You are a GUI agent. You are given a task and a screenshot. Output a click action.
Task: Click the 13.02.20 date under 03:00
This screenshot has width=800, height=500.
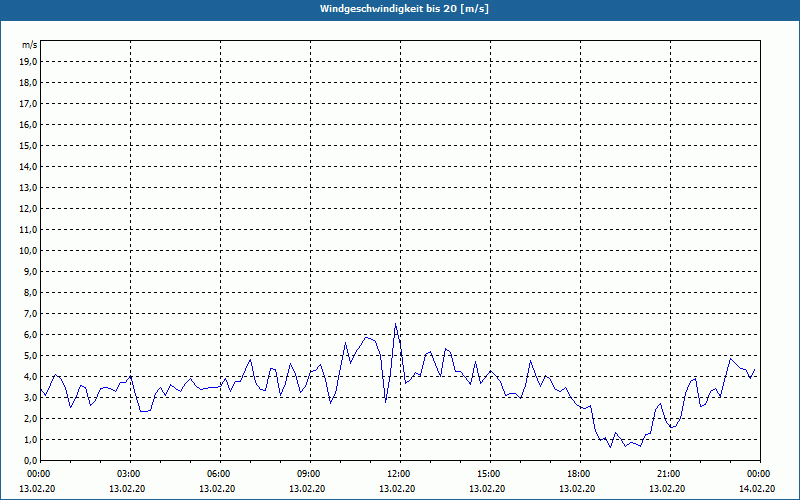tap(128, 488)
